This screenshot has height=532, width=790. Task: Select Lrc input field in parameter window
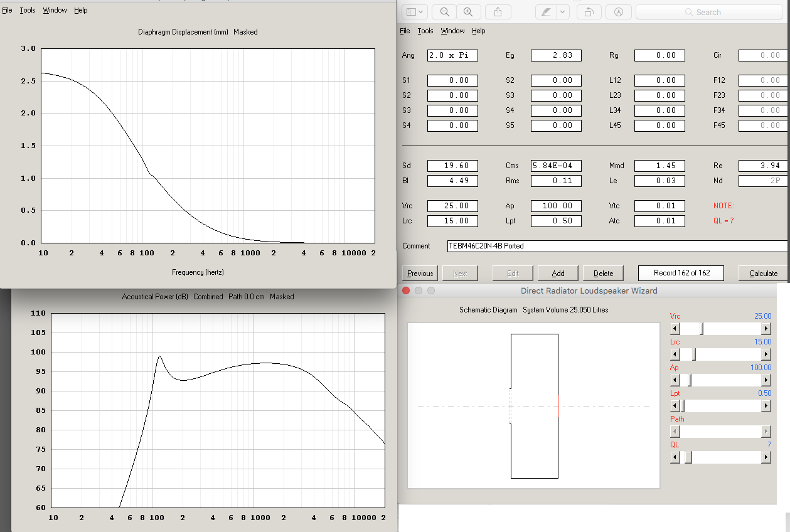(x=452, y=221)
